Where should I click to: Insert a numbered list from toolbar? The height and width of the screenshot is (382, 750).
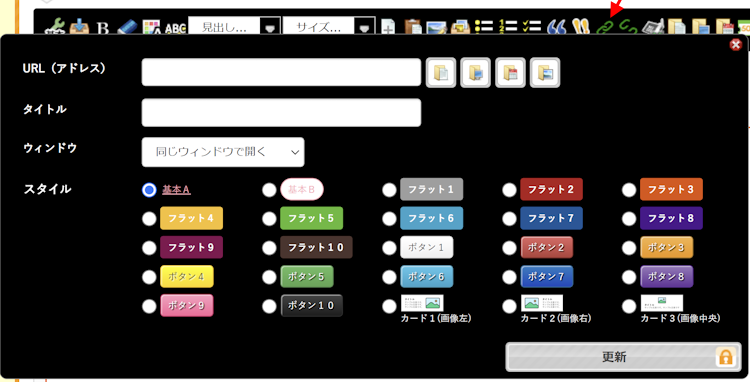tap(507, 26)
